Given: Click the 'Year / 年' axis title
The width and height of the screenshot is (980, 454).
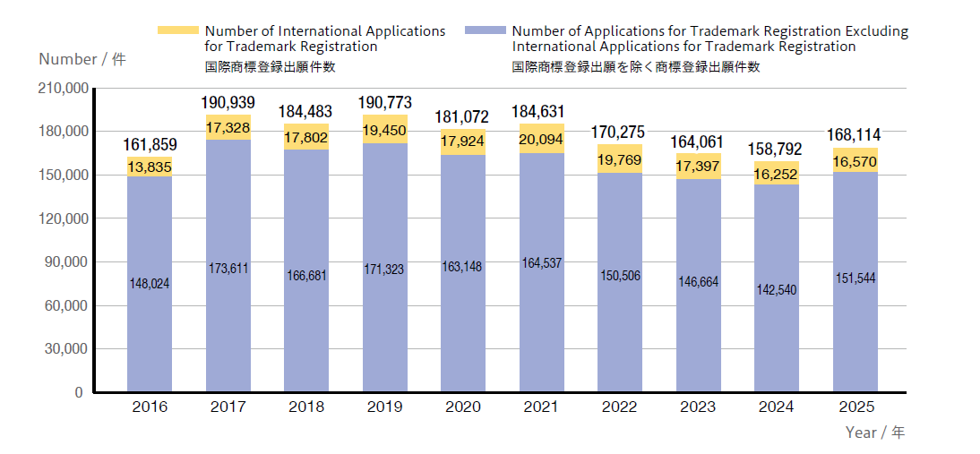Looking at the screenshot, I should pyautogui.click(x=875, y=433).
